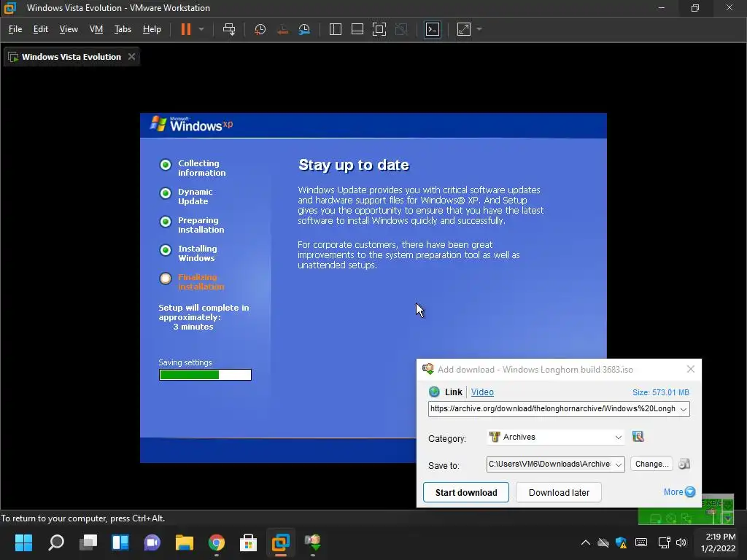Show hidden system tray icons
This screenshot has height=560, width=747.
pos(586,542)
